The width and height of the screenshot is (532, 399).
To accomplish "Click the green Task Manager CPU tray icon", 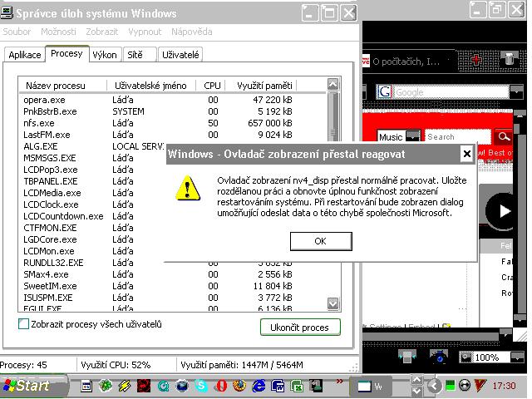I will pyautogui.click(x=451, y=386).
